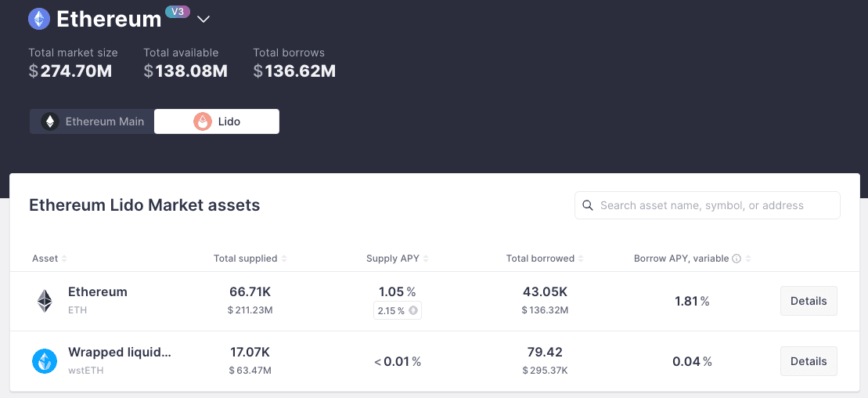Select the Lido market toggle

217,121
